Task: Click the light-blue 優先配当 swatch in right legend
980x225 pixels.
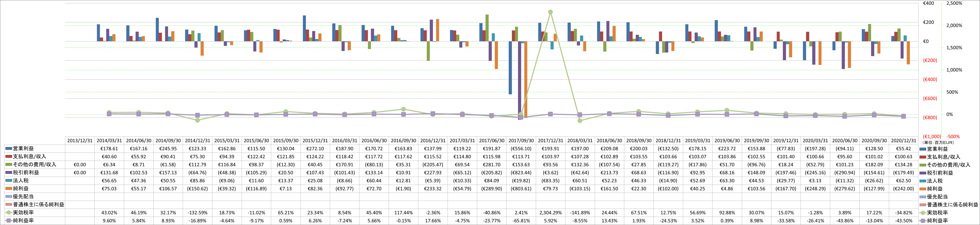Action: point(923,197)
